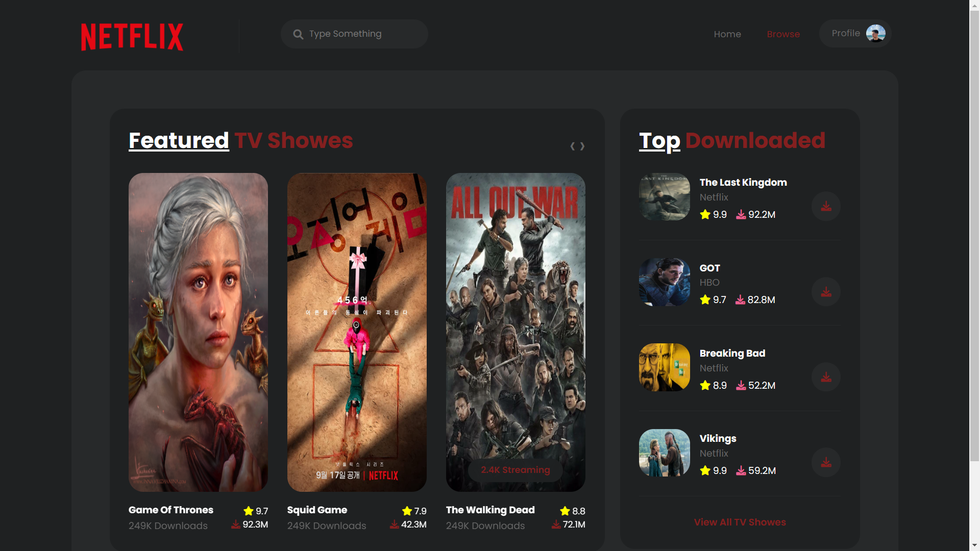The width and height of the screenshot is (980, 551).
Task: Click the download icon for Vikings
Action: pyautogui.click(x=826, y=462)
